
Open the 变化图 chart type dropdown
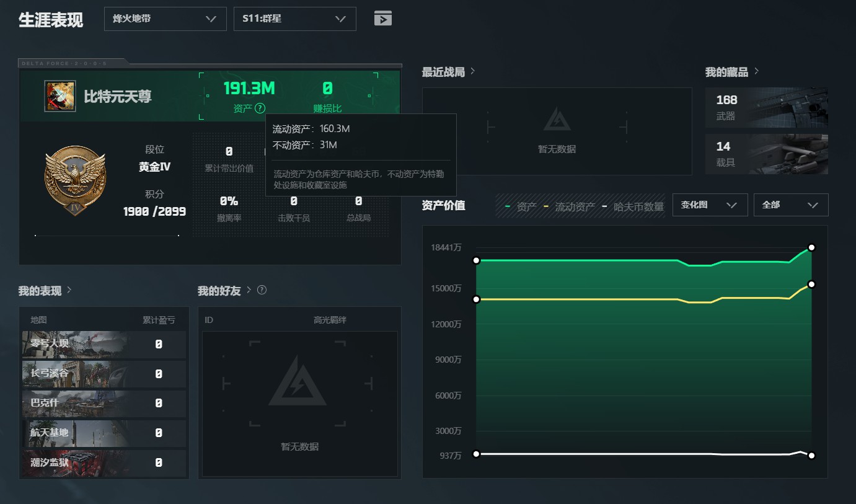tap(710, 205)
